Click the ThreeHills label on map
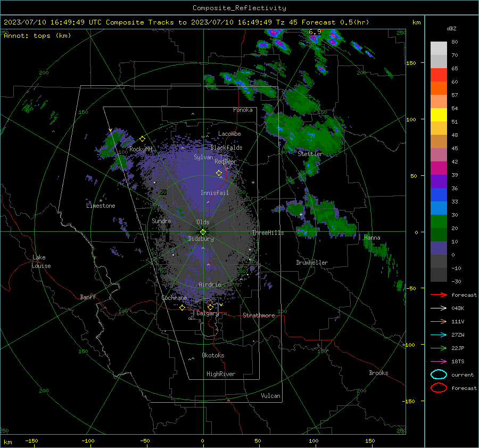The height and width of the screenshot is (448, 479). click(x=268, y=233)
